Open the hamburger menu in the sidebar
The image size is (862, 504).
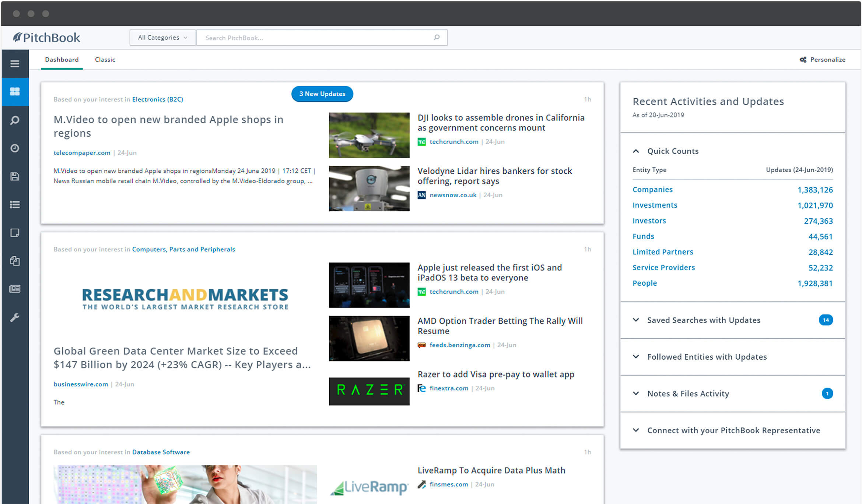point(15,64)
